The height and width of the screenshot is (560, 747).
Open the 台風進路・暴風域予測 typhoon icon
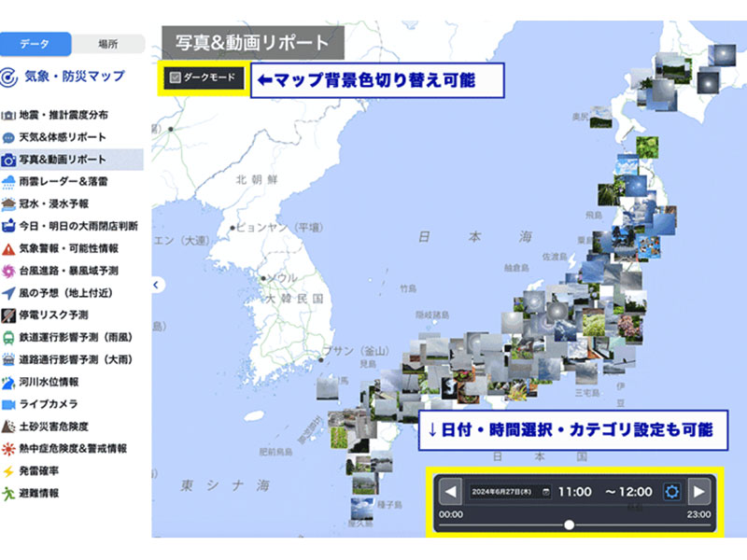[8, 271]
